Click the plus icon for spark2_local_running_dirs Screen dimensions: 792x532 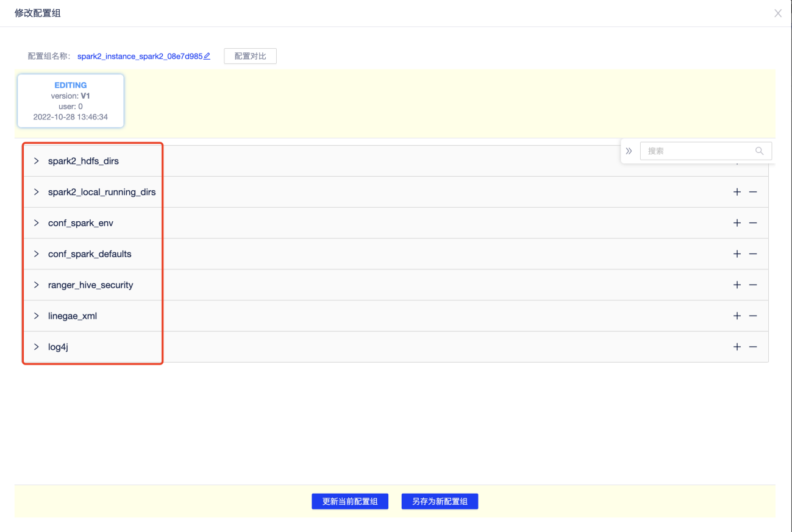737,192
